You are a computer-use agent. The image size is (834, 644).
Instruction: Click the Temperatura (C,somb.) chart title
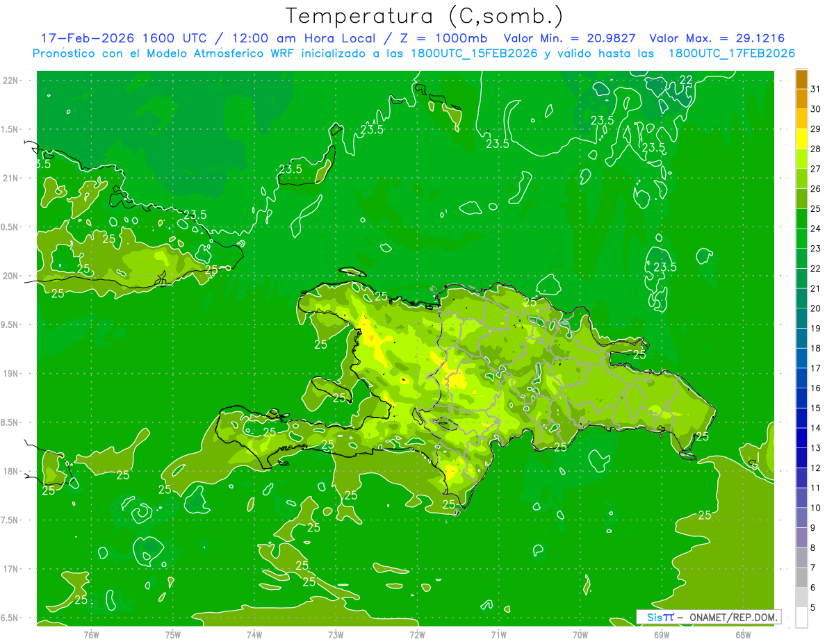click(425, 16)
